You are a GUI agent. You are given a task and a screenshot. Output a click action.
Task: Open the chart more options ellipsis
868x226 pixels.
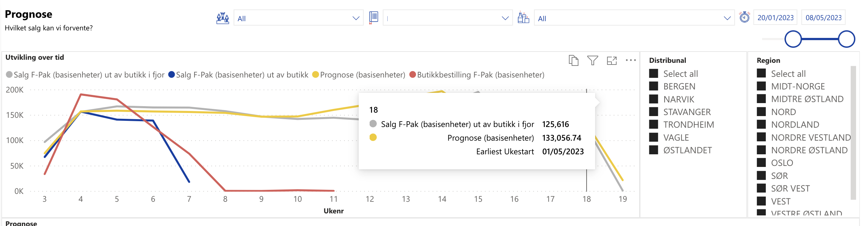(631, 60)
